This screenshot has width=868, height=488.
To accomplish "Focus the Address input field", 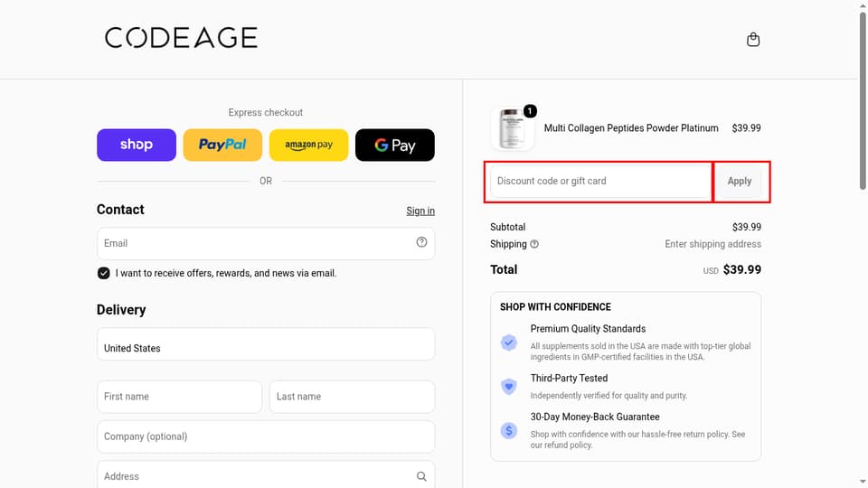I will pos(266,474).
